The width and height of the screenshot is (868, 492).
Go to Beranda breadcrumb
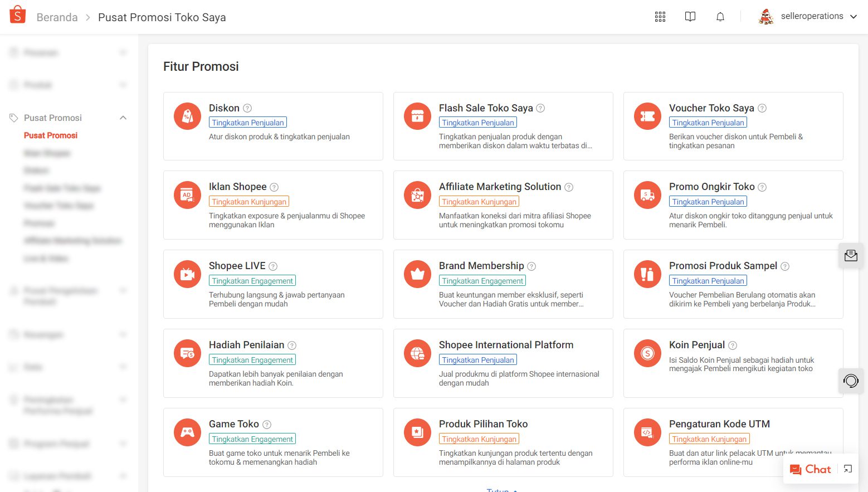coord(57,17)
